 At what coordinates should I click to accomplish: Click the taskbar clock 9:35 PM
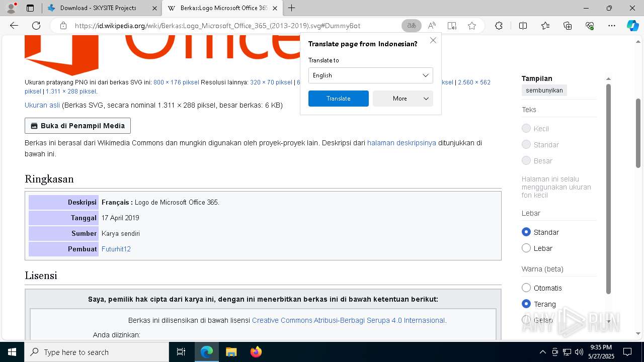tap(601, 352)
